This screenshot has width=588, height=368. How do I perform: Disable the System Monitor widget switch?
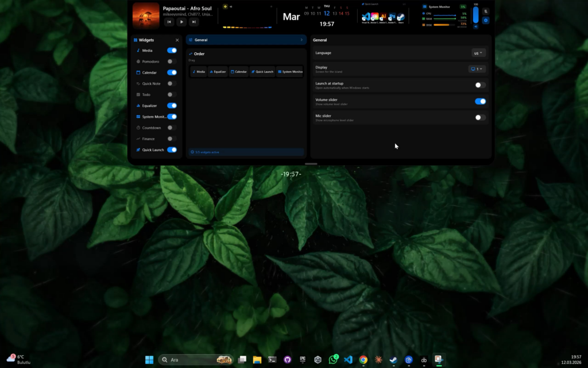(172, 117)
